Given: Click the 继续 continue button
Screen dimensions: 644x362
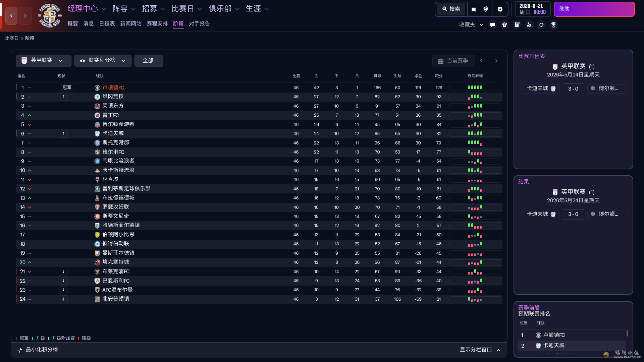Looking at the screenshot, I should click(x=594, y=9).
